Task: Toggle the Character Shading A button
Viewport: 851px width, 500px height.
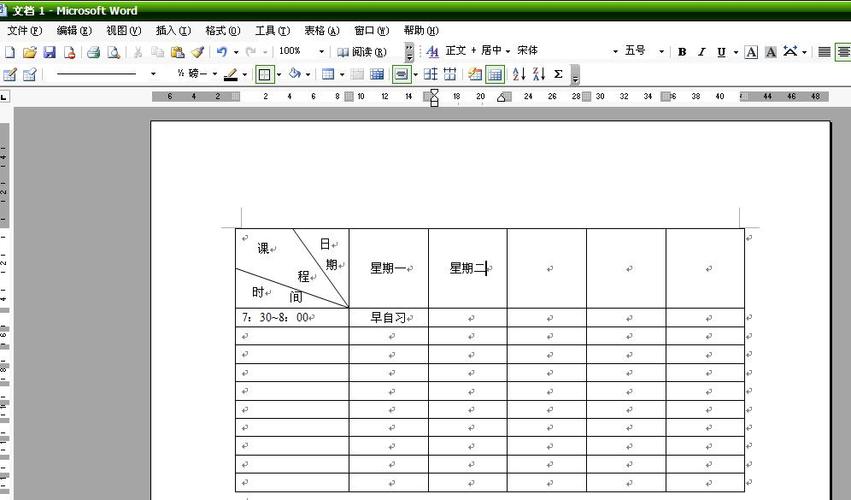Action: click(771, 52)
